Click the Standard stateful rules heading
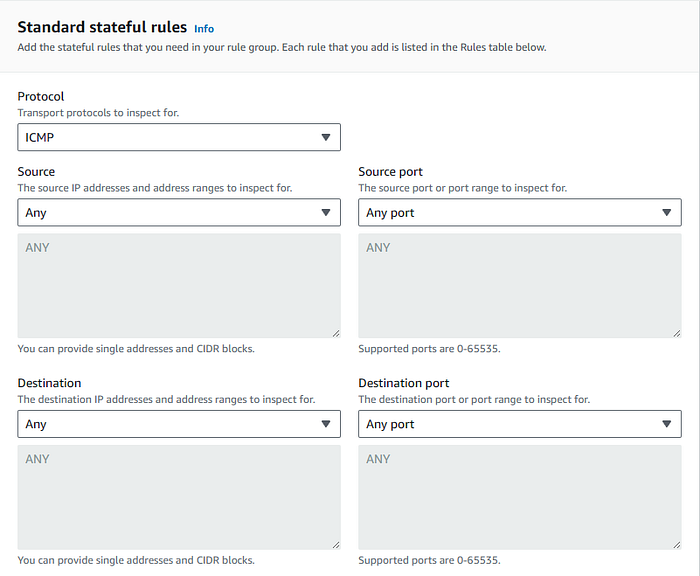 click(x=102, y=27)
